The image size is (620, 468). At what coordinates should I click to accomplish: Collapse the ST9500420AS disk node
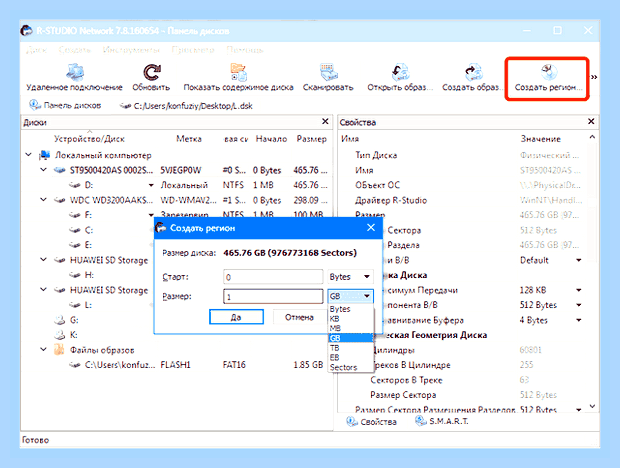click(43, 170)
